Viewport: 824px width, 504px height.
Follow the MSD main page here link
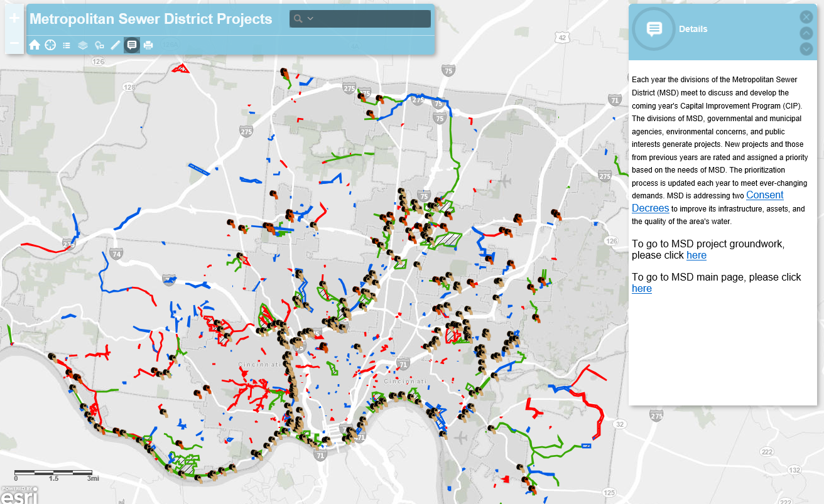641,289
